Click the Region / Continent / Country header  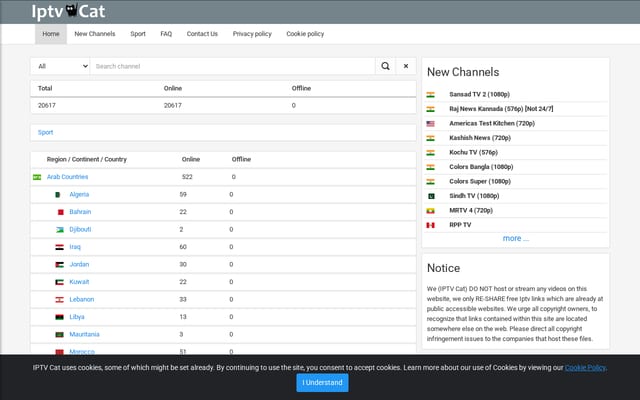point(87,160)
